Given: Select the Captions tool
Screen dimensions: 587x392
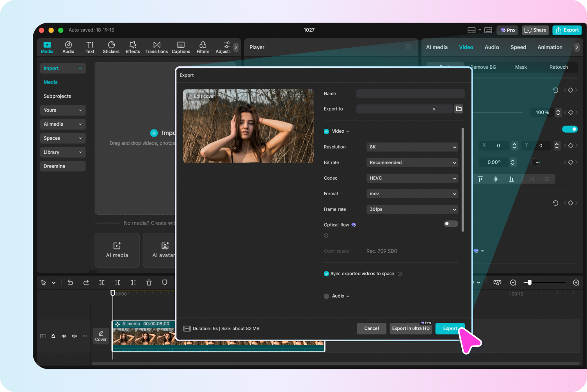Looking at the screenshot, I should click(x=181, y=47).
